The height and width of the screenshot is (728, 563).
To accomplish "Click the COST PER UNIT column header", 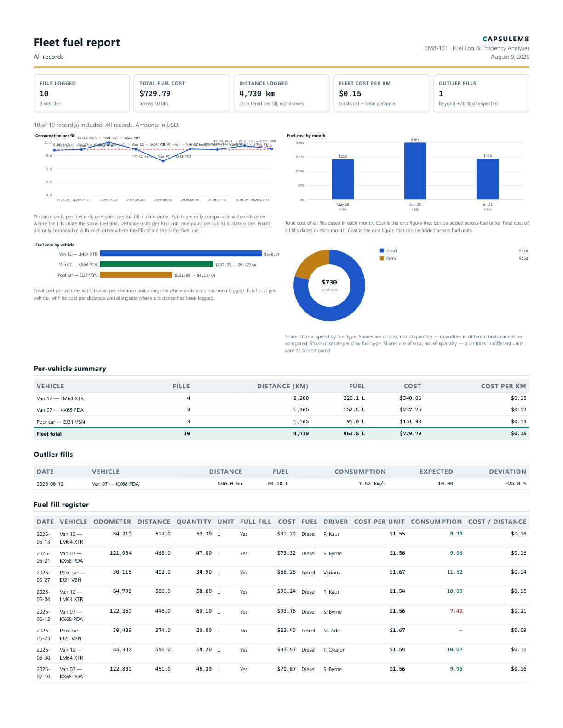I will (x=379, y=522).
